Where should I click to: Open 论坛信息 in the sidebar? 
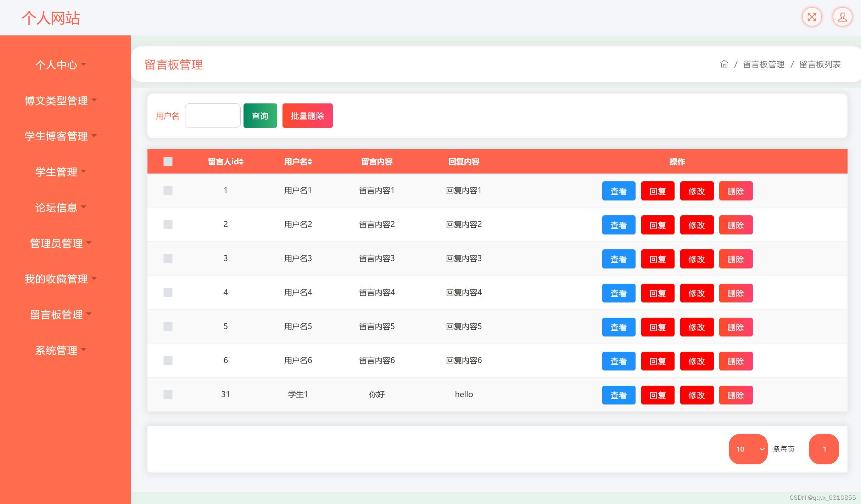(x=60, y=208)
